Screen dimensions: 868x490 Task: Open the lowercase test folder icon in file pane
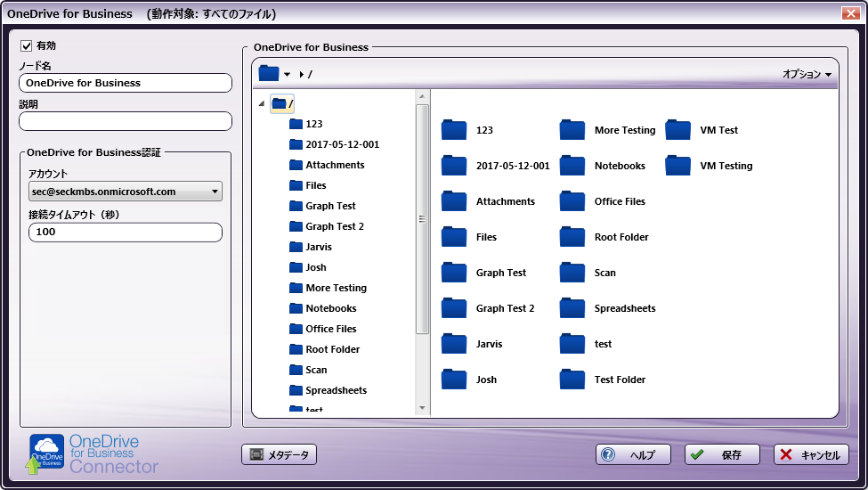(x=572, y=344)
